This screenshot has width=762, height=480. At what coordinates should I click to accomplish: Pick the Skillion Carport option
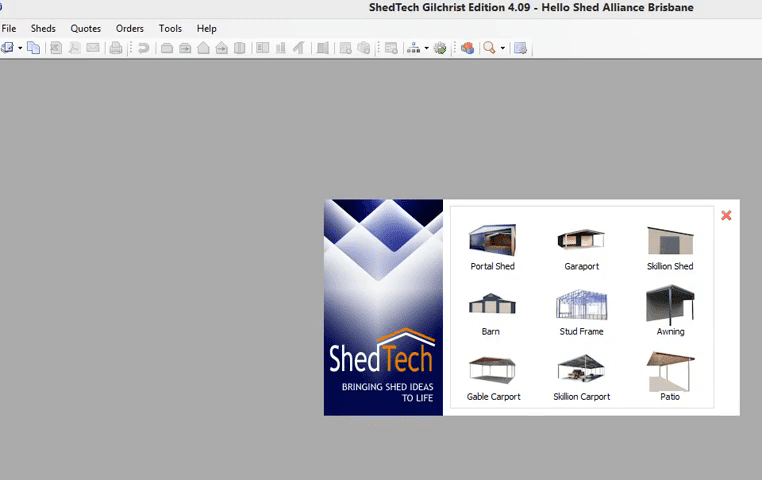pyautogui.click(x=581, y=378)
